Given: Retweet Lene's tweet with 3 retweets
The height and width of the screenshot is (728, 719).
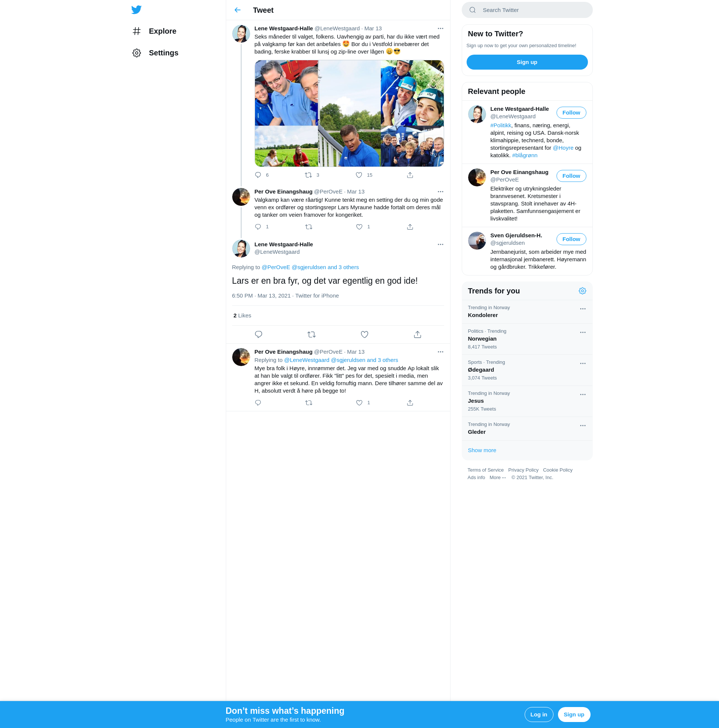Looking at the screenshot, I should click(x=309, y=175).
